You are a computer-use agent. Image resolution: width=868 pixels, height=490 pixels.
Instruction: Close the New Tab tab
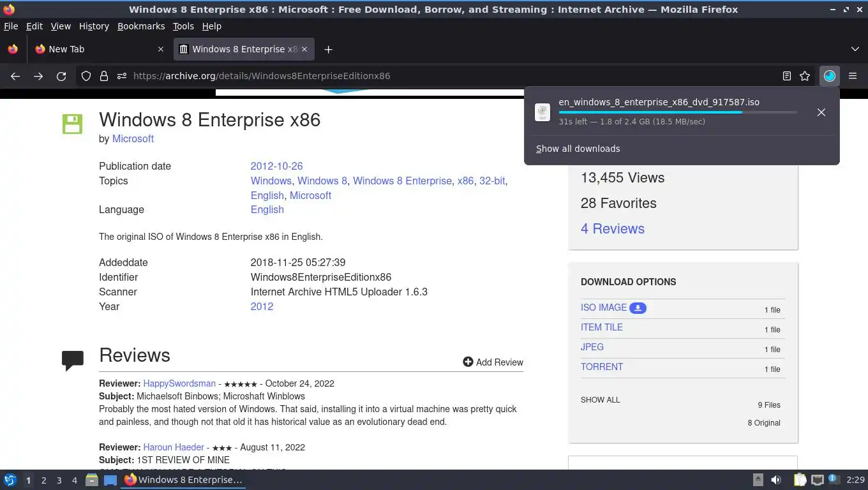(x=161, y=49)
